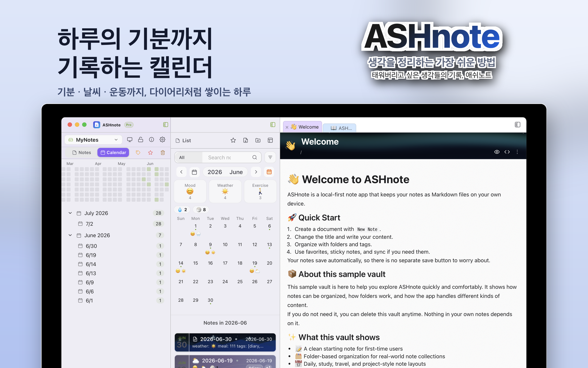This screenshot has width=588, height=368.
Task: Toggle right editor sidebar icon
Action: [x=517, y=125]
